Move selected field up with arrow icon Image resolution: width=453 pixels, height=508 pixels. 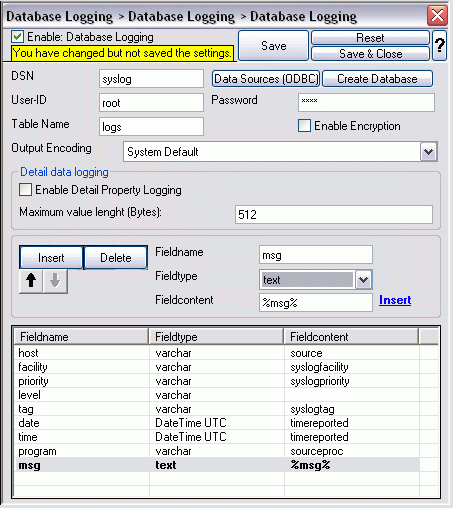(31, 281)
